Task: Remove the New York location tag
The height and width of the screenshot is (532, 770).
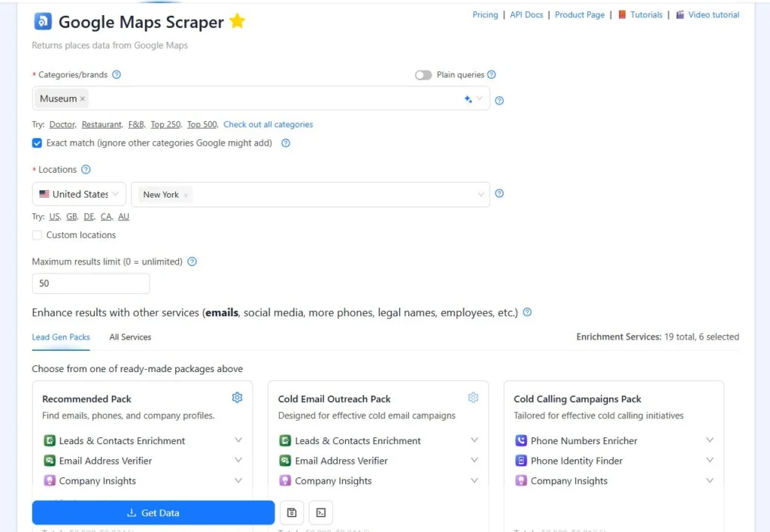Action: (x=186, y=195)
